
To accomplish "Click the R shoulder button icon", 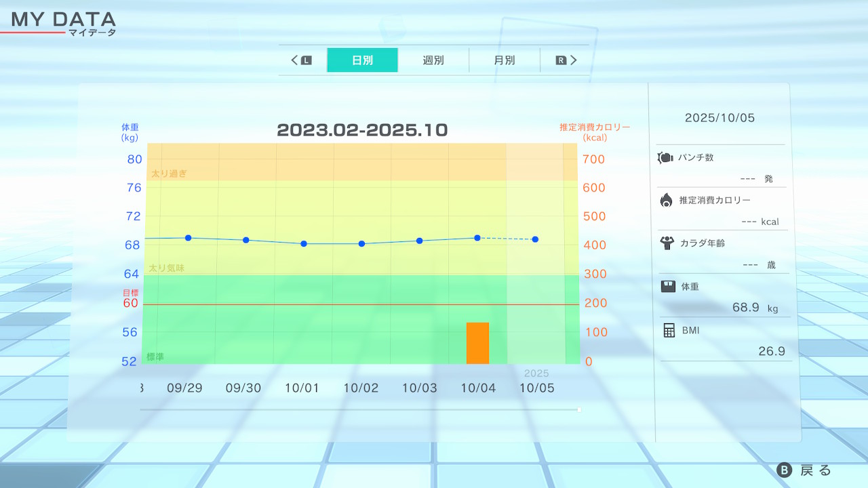I will tap(561, 60).
